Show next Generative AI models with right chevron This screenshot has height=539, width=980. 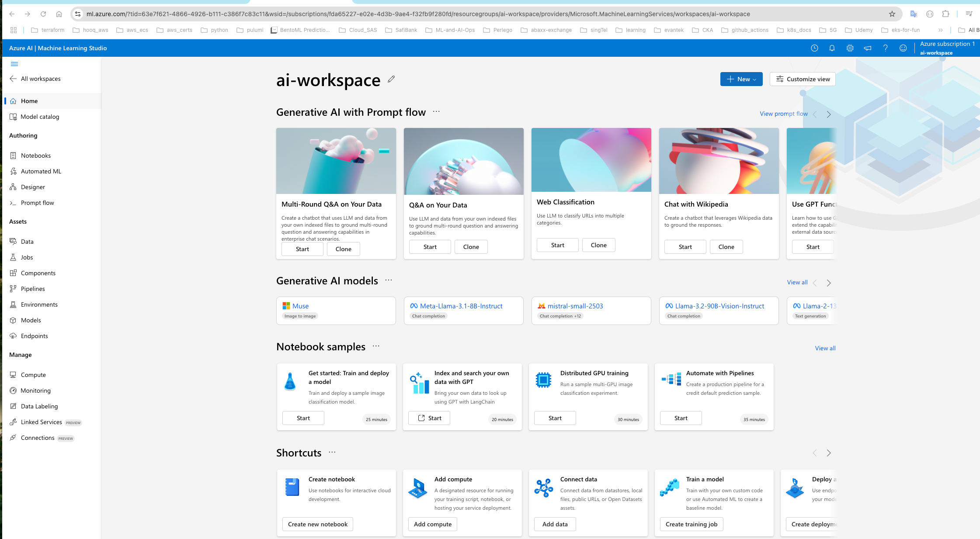(x=829, y=283)
